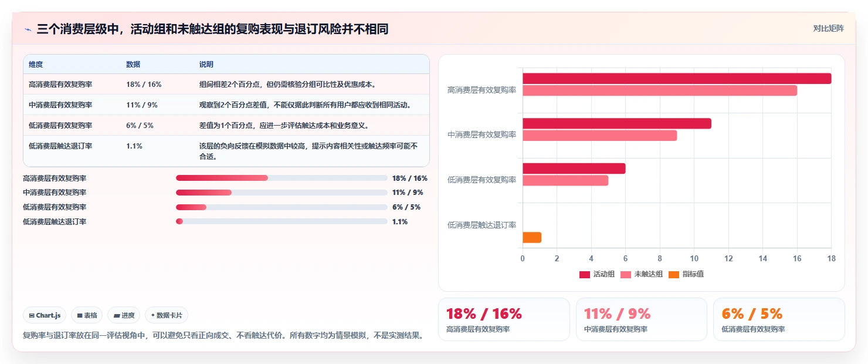Click orange 指标值 bar for 低消费层触达退订率
The image size is (868, 364).
pos(532,237)
